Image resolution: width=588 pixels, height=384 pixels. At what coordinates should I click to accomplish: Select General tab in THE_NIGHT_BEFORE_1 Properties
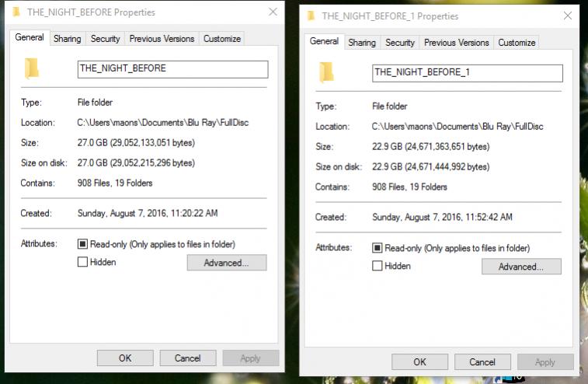(324, 41)
